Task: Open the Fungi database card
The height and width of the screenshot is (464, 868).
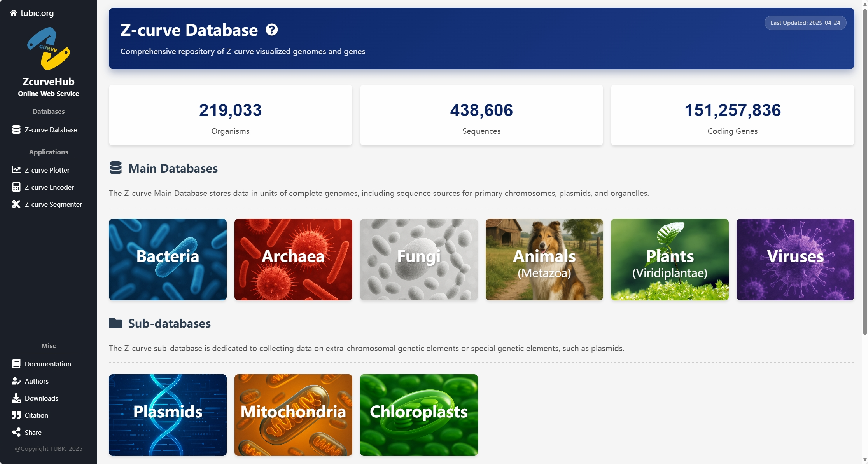Action: pos(419,259)
